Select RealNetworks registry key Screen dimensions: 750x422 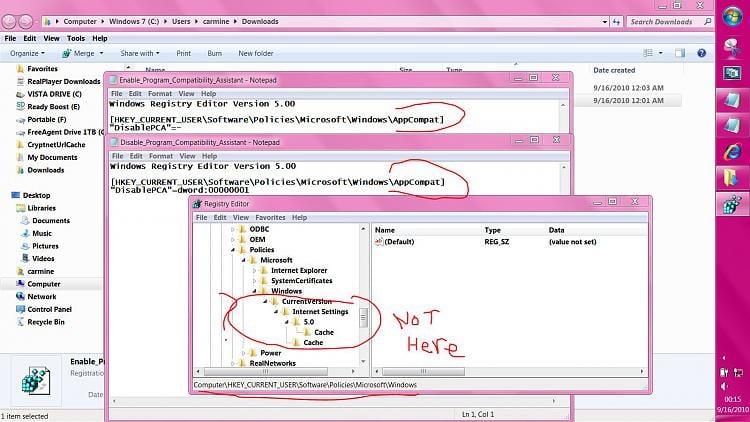[x=273, y=363]
